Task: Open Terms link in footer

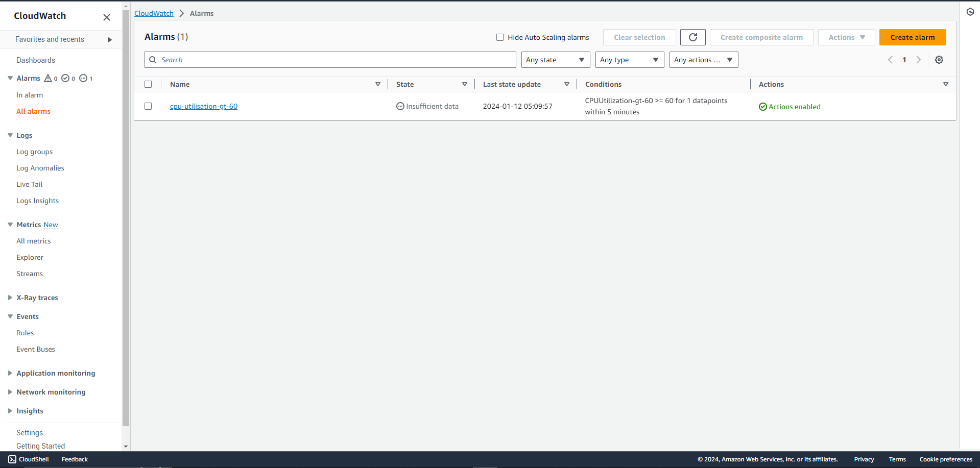Action: [x=897, y=459]
